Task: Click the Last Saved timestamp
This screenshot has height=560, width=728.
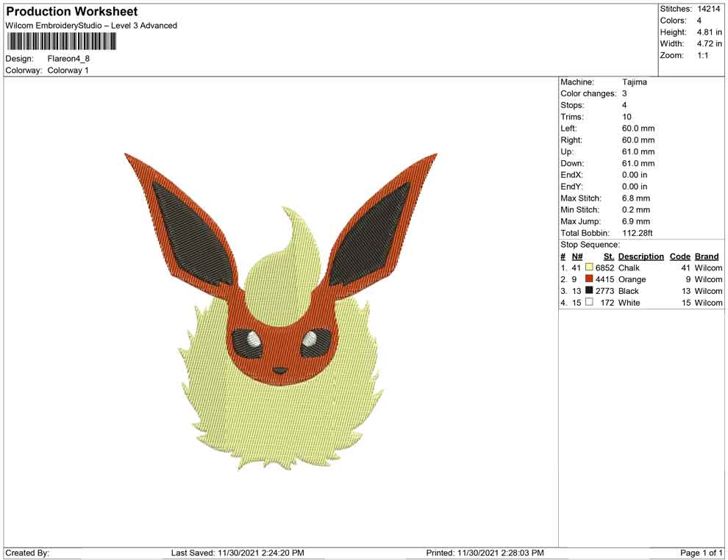Action: point(238,553)
